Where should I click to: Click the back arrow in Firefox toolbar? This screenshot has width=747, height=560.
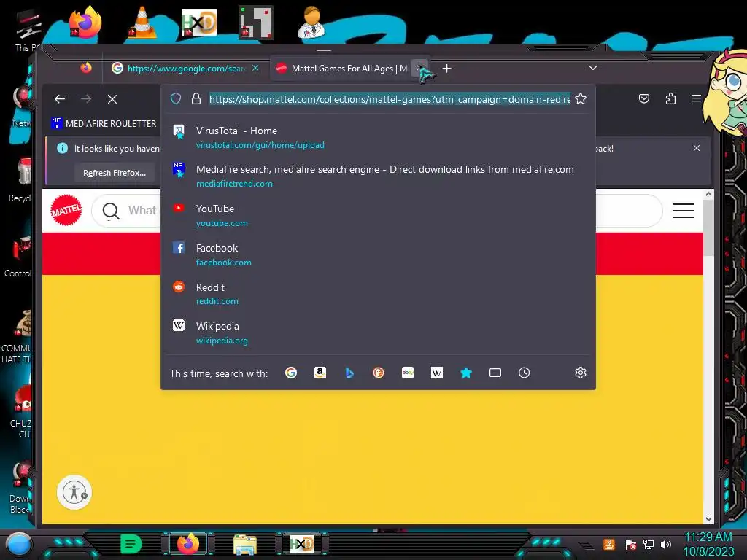tap(60, 99)
